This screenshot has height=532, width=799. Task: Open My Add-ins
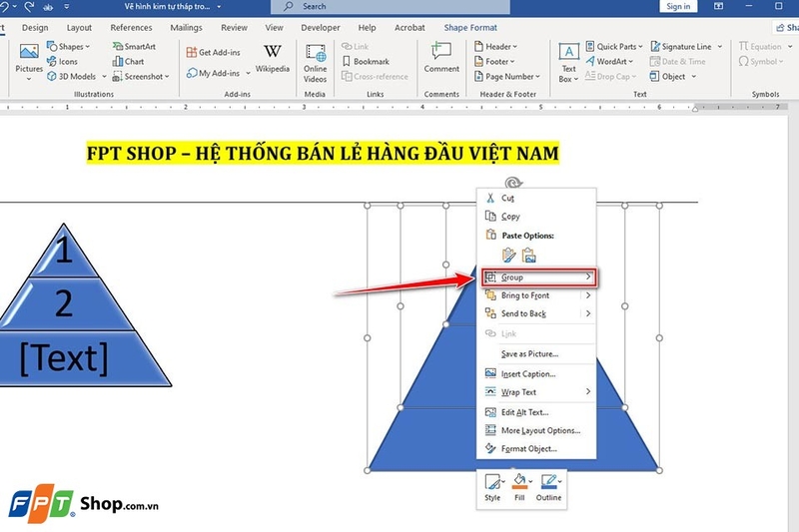[213, 73]
